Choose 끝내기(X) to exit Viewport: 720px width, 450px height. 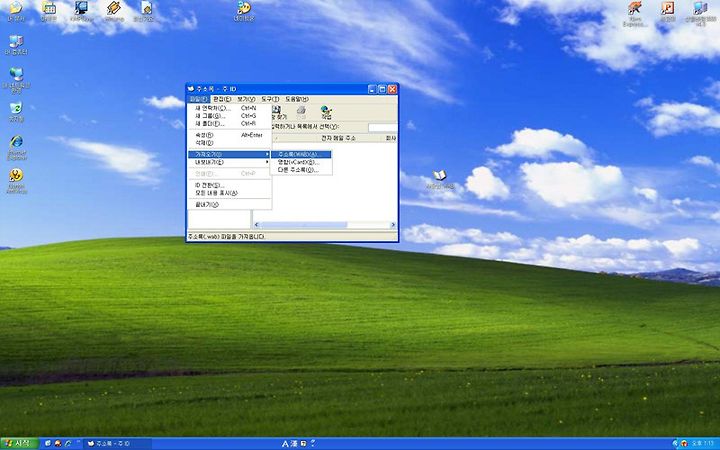230,205
